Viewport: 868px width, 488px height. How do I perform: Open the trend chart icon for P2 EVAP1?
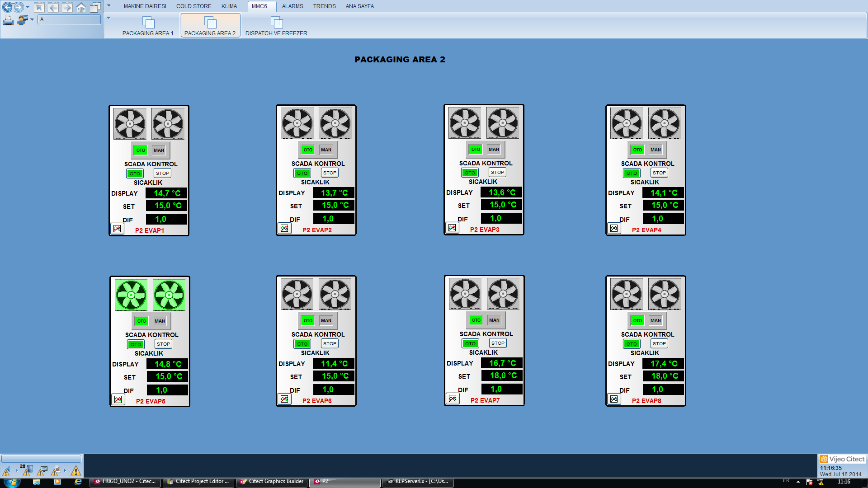click(117, 229)
